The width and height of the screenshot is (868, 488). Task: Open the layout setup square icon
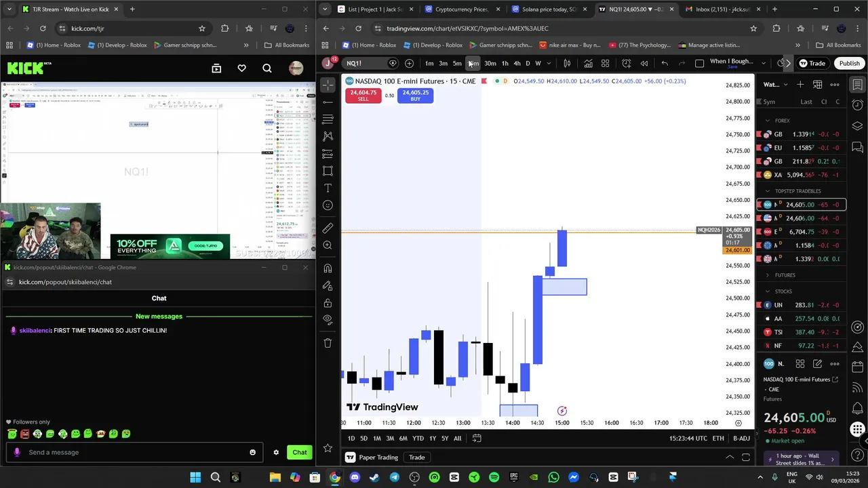699,64
